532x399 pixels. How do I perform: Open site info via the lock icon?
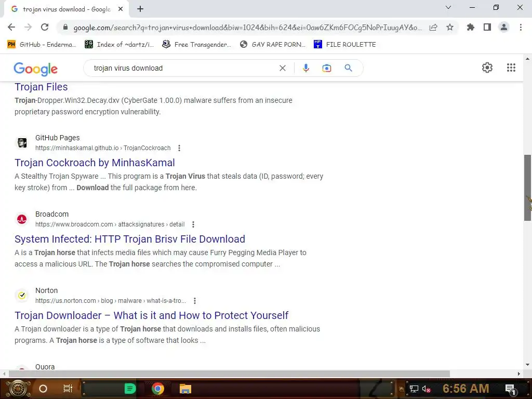pyautogui.click(x=65, y=27)
